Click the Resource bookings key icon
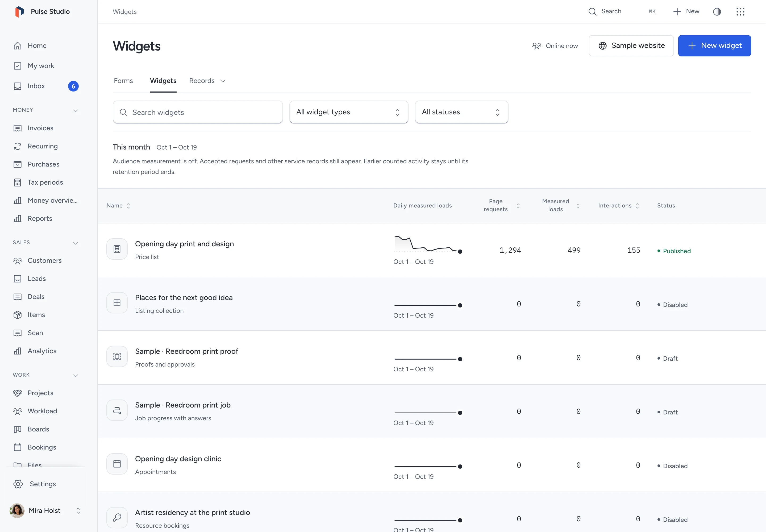The image size is (766, 532). point(117,517)
